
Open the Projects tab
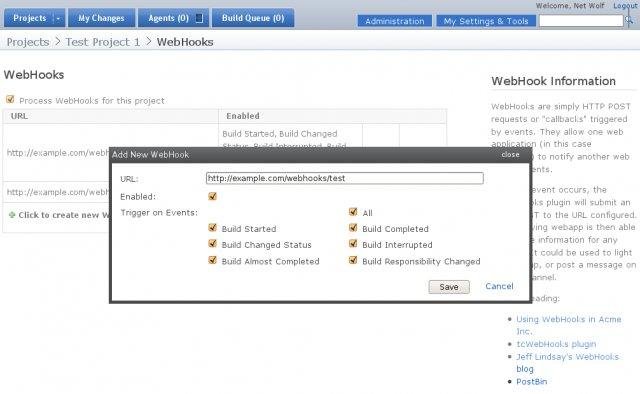29,18
